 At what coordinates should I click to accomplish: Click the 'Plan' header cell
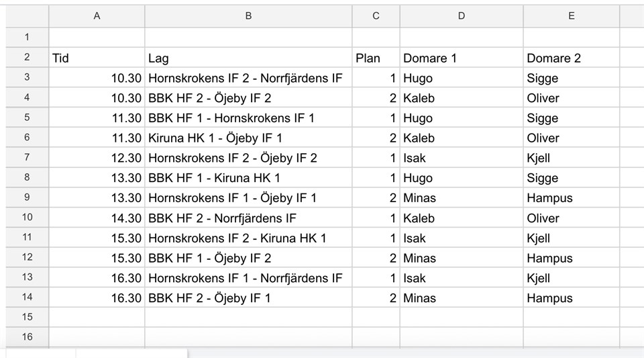tap(376, 58)
